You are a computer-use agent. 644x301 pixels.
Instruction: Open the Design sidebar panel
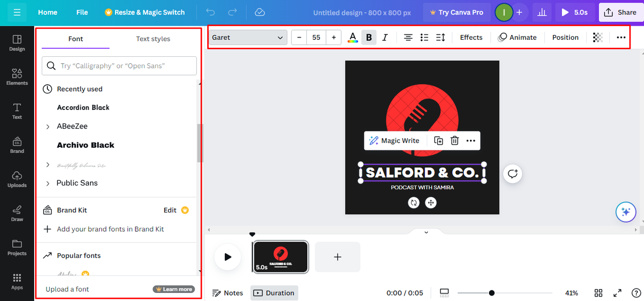coord(17,43)
